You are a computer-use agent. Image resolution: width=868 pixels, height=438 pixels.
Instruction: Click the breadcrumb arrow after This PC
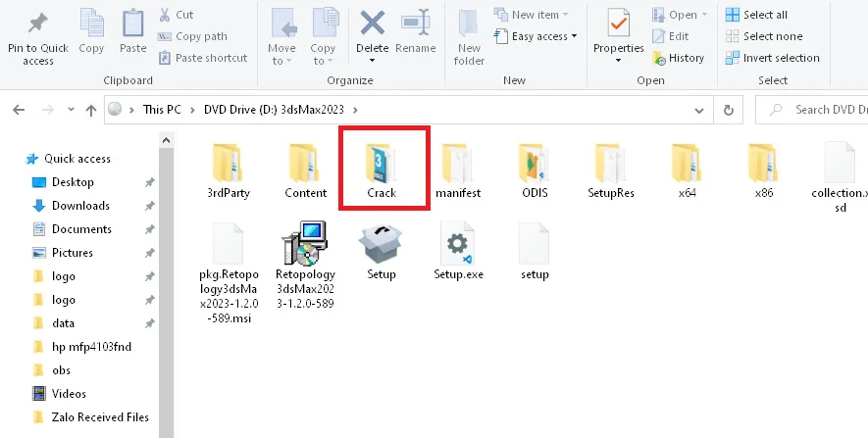tap(192, 110)
